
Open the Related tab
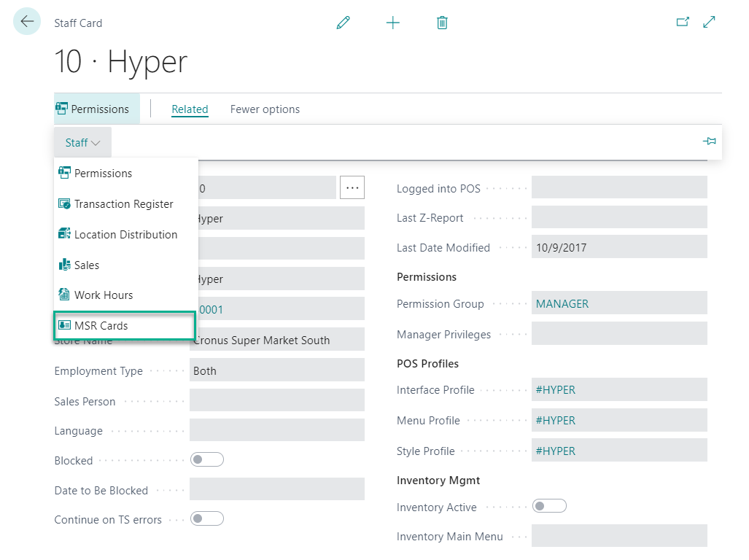coord(190,109)
